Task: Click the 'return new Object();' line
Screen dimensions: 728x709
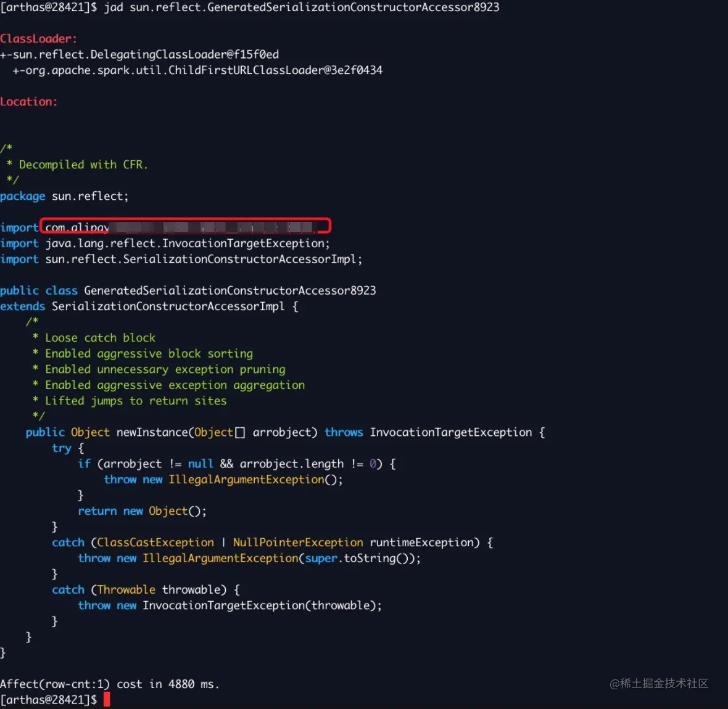Action: pyautogui.click(x=142, y=511)
